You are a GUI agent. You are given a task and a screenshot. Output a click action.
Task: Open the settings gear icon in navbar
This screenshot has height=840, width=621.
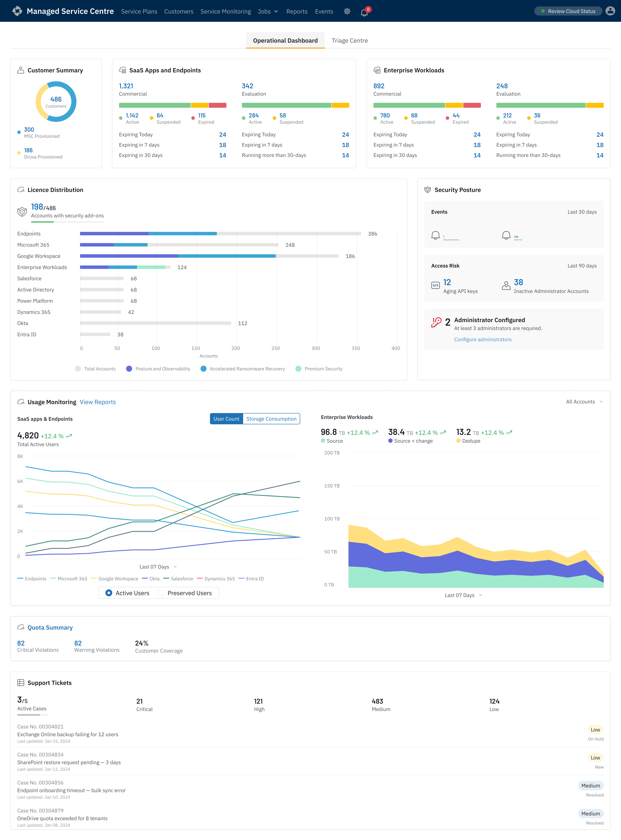(347, 11)
